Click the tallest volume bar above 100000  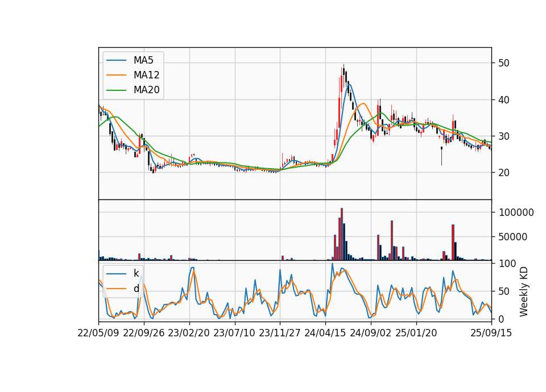tap(342, 234)
